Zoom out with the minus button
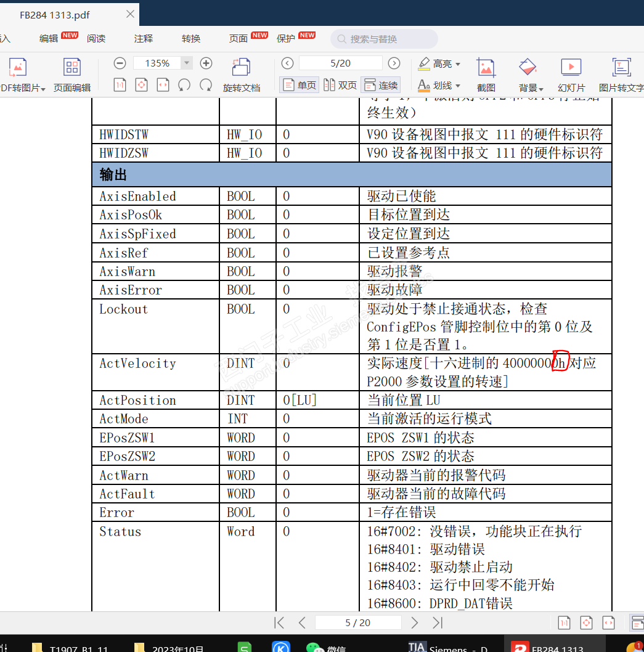This screenshot has width=644, height=652. click(120, 63)
